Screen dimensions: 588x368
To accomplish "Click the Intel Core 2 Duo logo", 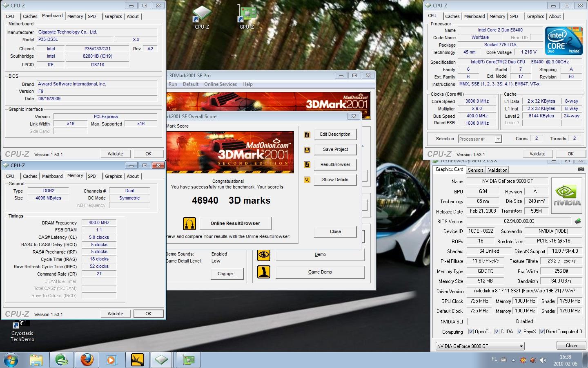I will pos(564,41).
